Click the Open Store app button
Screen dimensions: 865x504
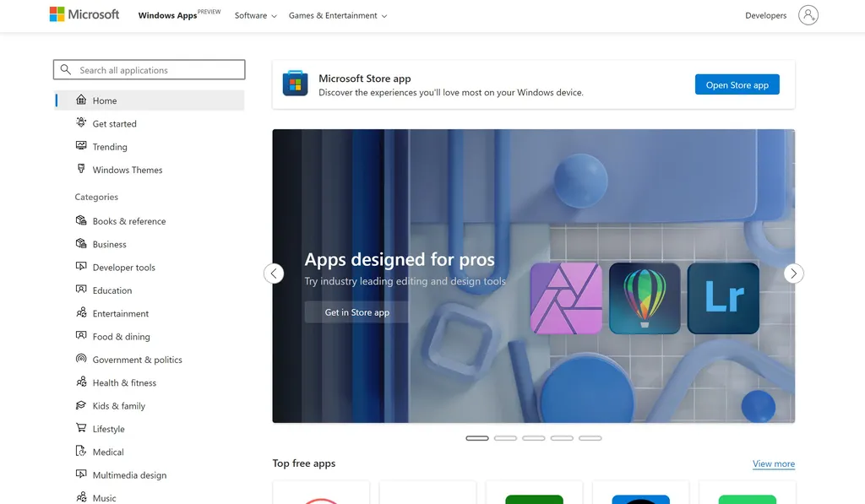pos(737,84)
